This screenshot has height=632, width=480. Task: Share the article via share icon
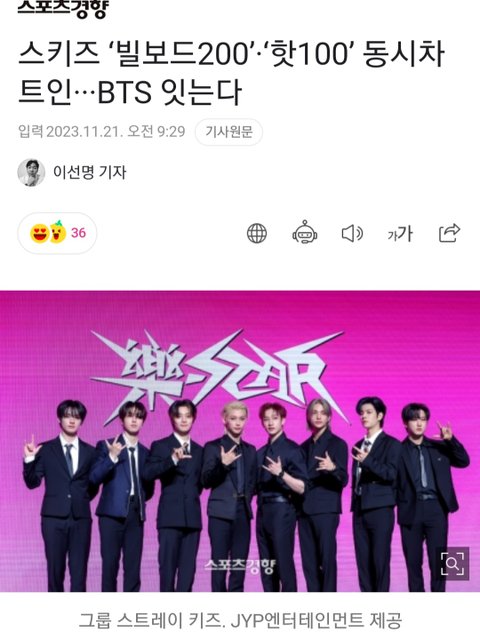tap(449, 233)
